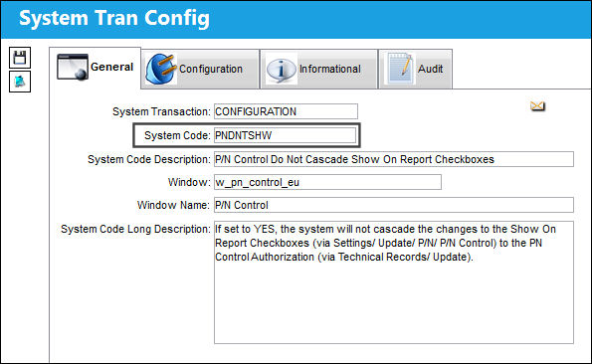Click the blue plug Configuration icon
This screenshot has height=364, width=592.
(x=161, y=69)
